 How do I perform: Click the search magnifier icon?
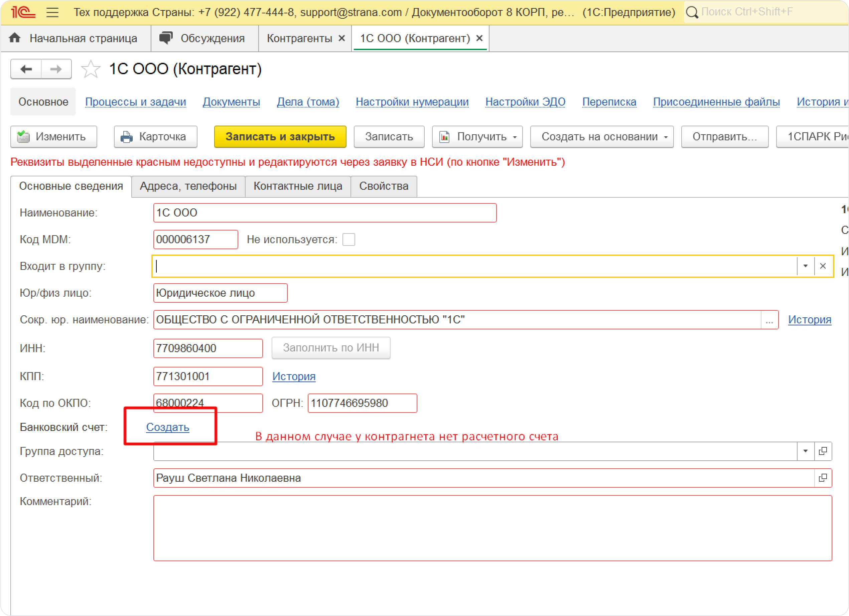point(692,12)
